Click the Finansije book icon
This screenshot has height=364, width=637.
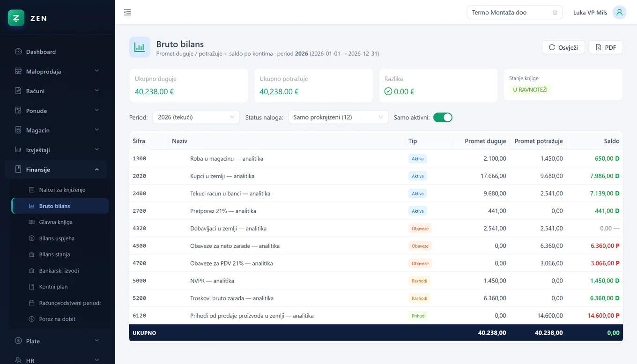[x=18, y=170]
